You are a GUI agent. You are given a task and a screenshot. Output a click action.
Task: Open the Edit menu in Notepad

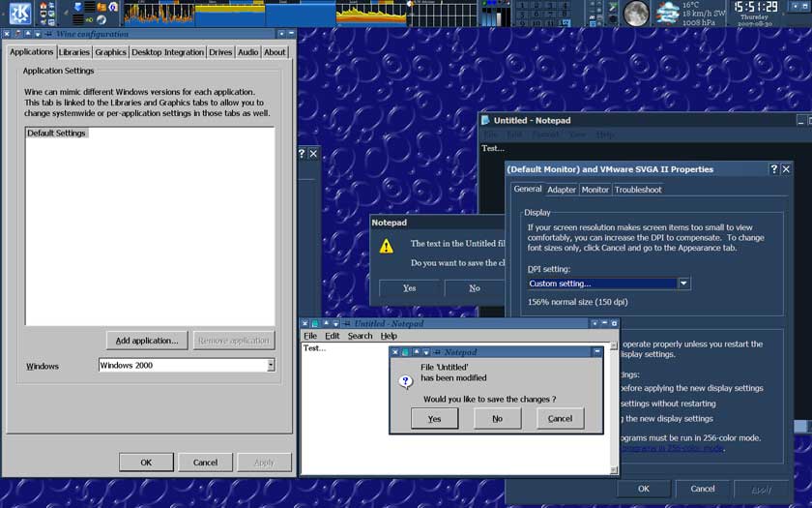click(332, 336)
